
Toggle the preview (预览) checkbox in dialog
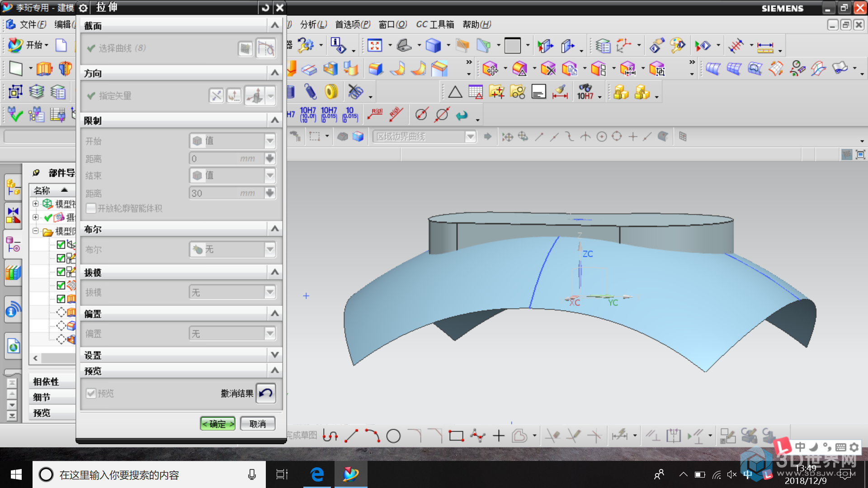coord(91,393)
